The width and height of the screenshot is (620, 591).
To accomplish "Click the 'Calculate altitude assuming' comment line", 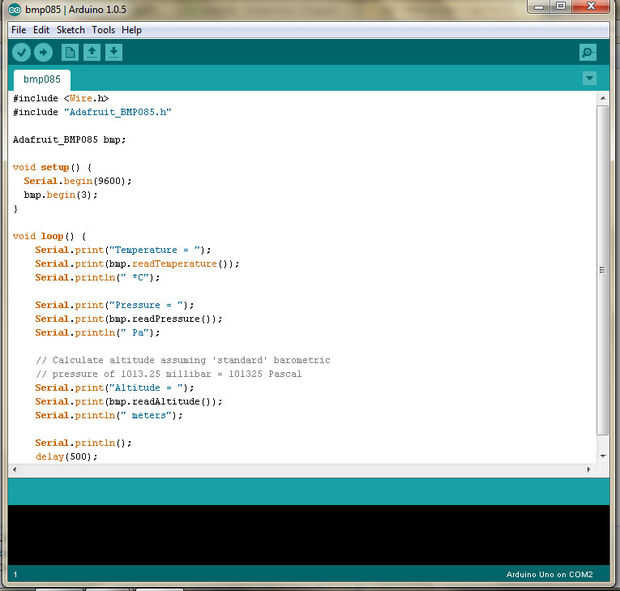I will [x=183, y=360].
